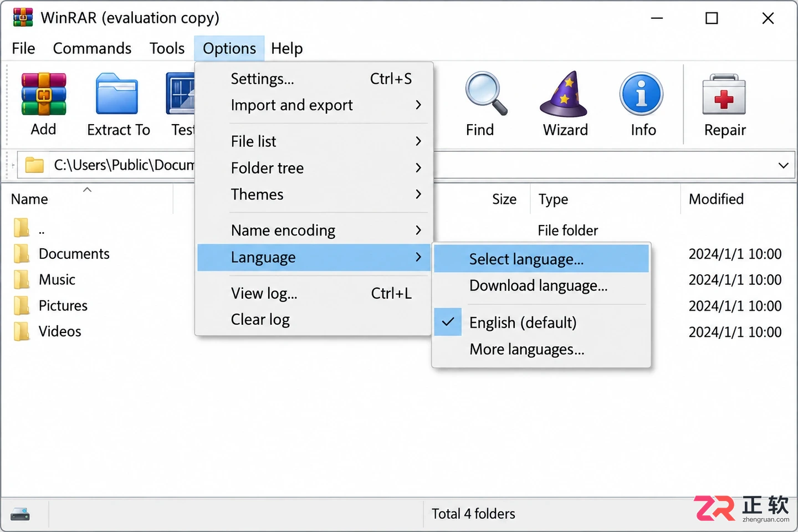Expand the File list submenu
798x532 pixels.
tap(314, 141)
